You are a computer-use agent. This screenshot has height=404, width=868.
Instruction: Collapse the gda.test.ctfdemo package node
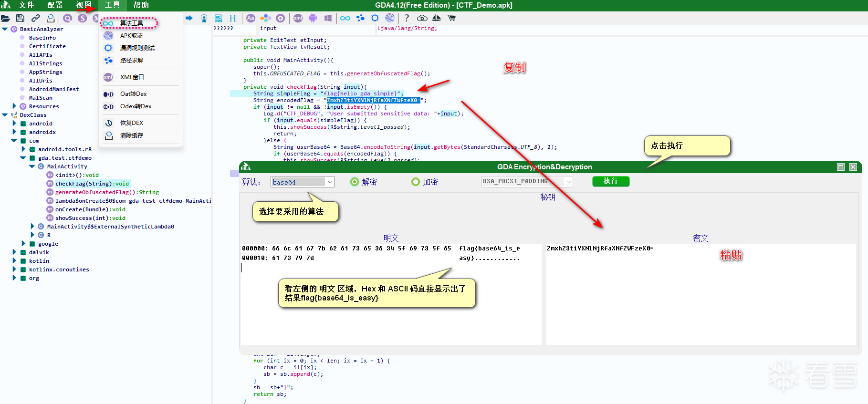click(23, 158)
